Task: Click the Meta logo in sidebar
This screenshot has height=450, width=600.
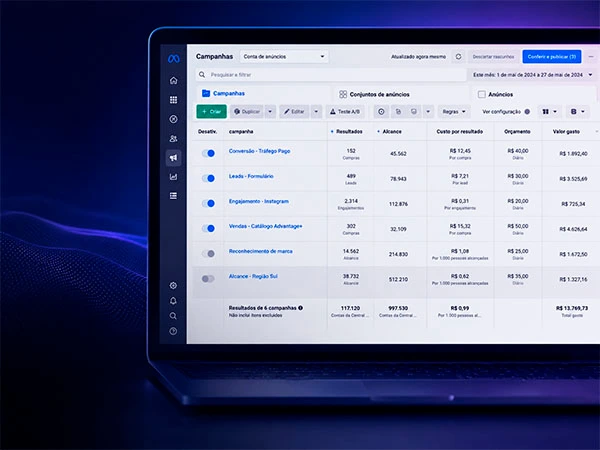Action: coord(174,59)
